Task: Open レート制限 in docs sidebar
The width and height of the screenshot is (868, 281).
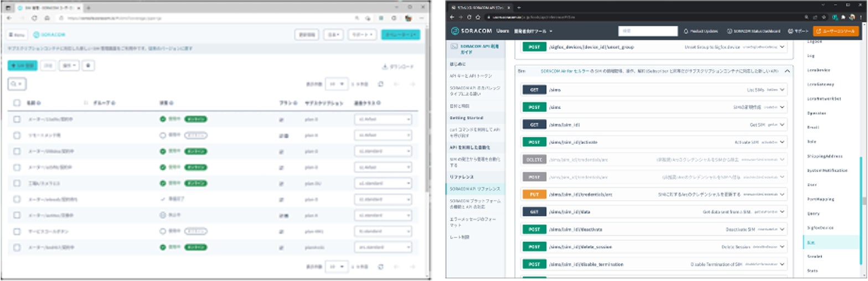Action: pyautogui.click(x=459, y=237)
